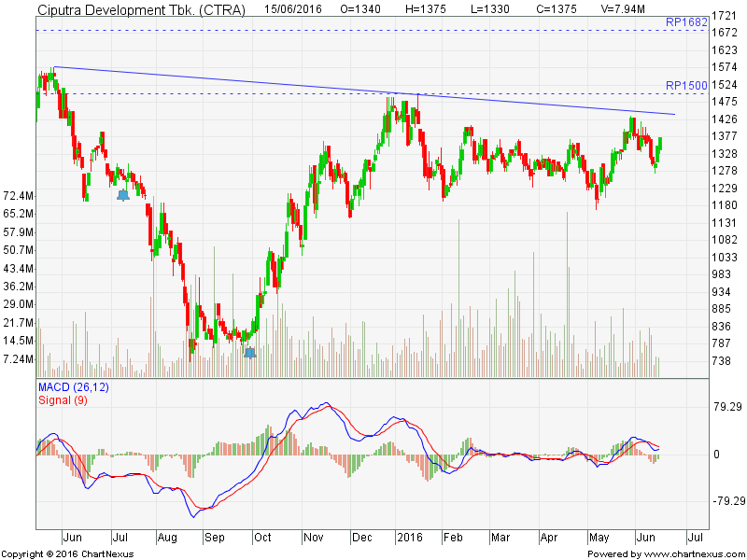Click the 57.9M volume axis label

18,232
